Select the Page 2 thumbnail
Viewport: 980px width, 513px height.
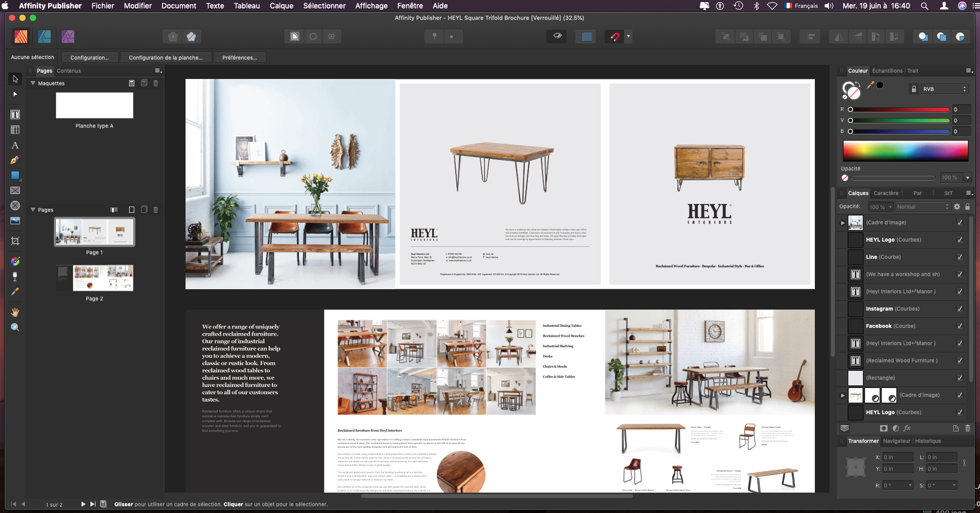(95, 278)
